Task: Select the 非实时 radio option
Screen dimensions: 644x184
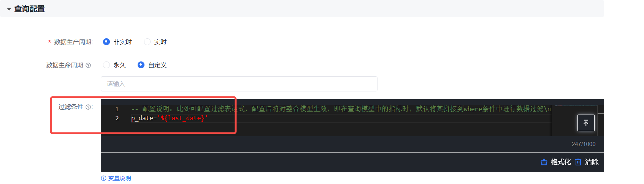Action: 106,42
